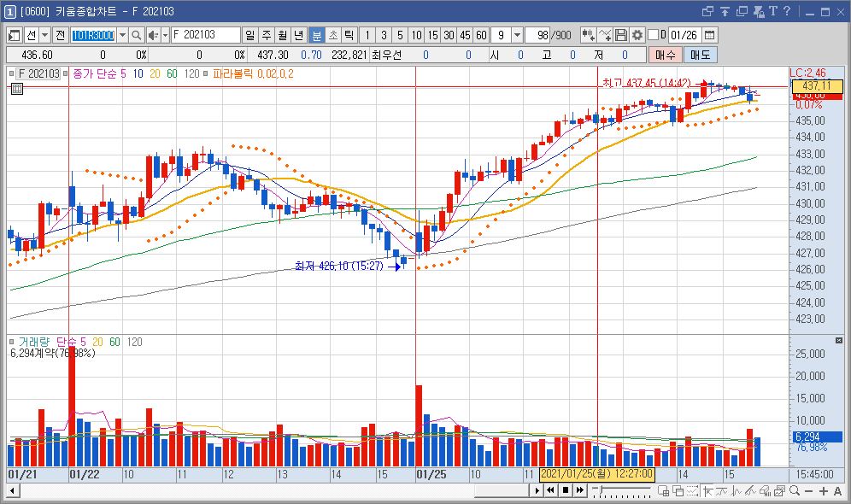The image size is (851, 504).
Task: Zoom in chart with plus icon
Action: 824,490
